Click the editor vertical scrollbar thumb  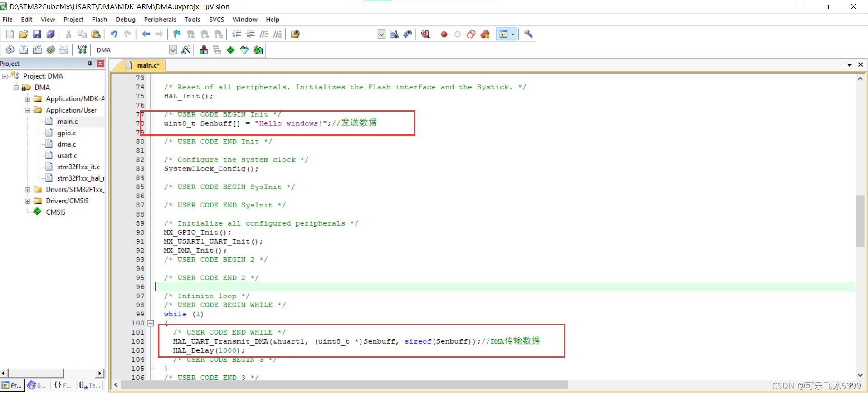pyautogui.click(x=860, y=221)
